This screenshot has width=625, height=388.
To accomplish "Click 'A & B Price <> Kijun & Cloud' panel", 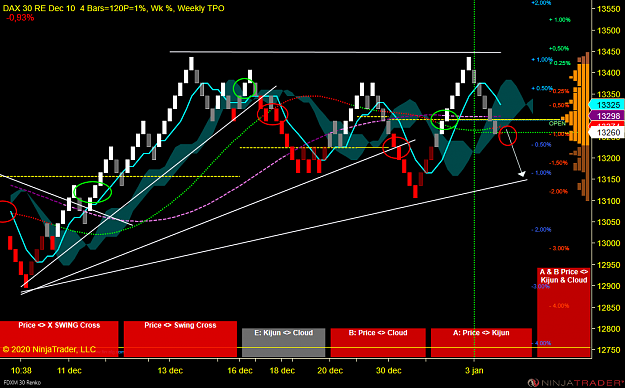I will click(563, 312).
